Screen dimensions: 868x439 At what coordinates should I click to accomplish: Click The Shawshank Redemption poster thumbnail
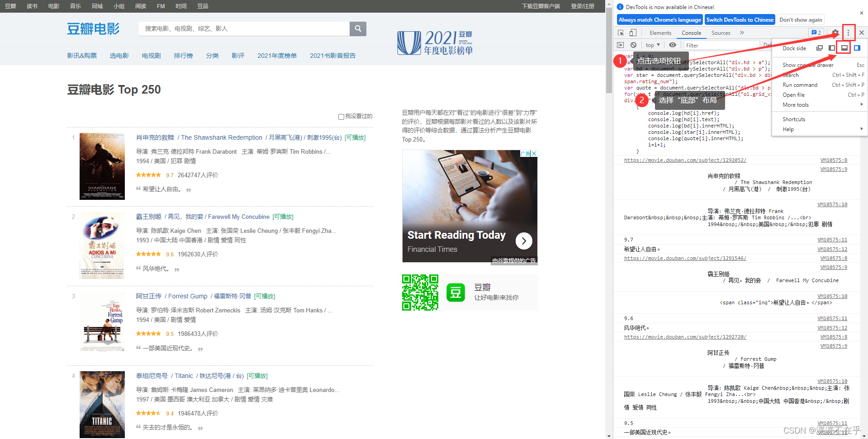102,166
